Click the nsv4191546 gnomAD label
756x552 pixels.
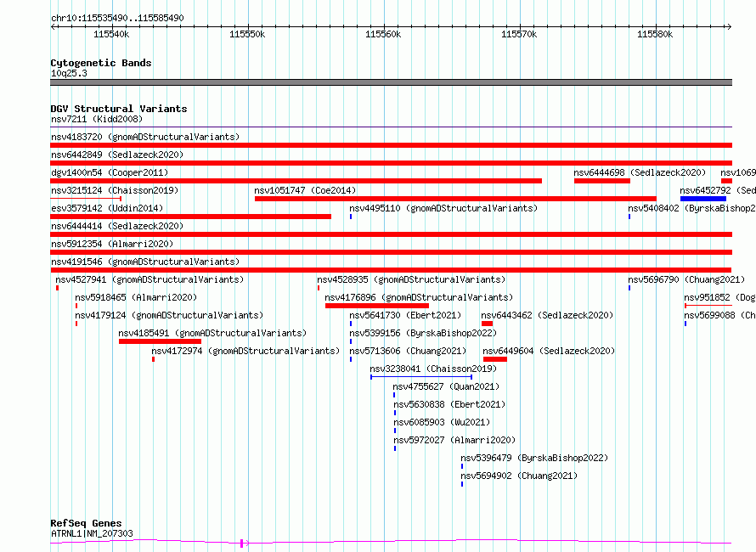pos(145,262)
